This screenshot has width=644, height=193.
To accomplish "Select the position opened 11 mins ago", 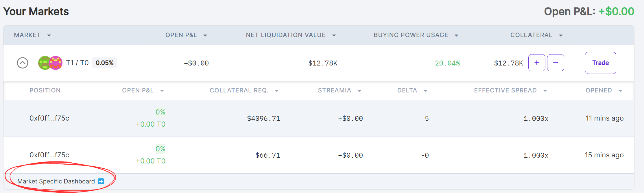I will [x=49, y=118].
